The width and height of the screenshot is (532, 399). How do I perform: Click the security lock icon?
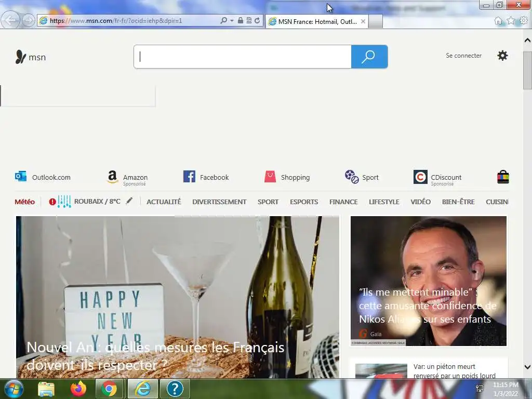pos(240,20)
